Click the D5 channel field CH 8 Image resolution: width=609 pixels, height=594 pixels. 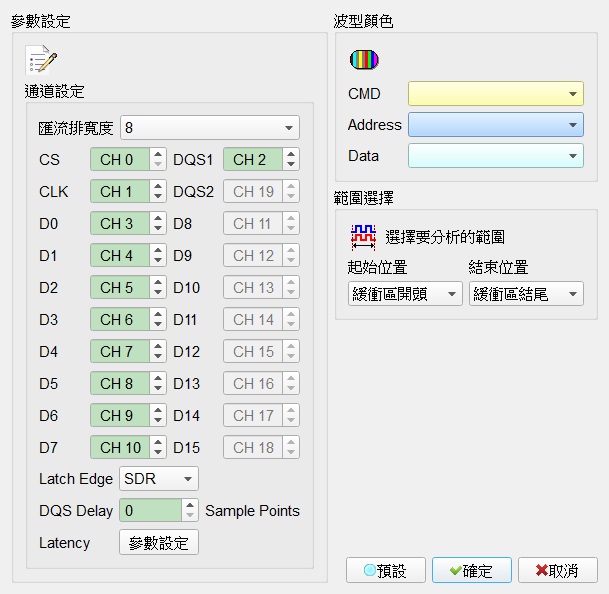[120, 383]
